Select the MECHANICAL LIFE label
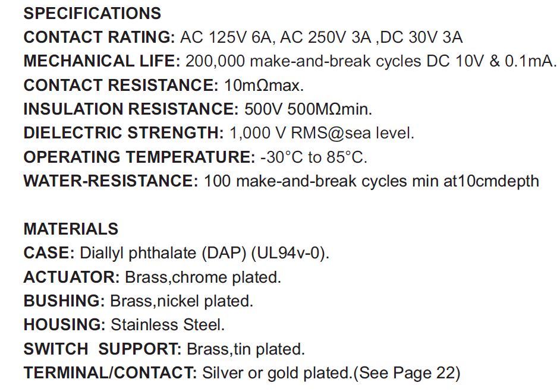 point(102,61)
